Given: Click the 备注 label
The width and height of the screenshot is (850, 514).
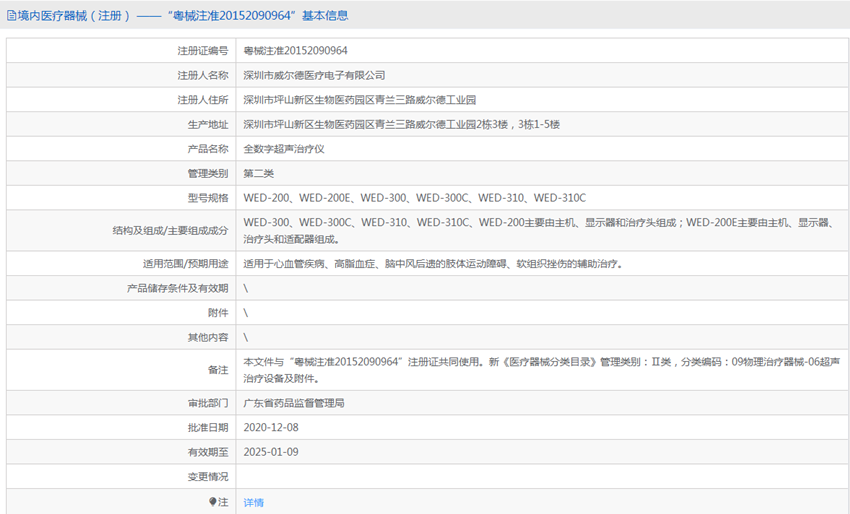Looking at the screenshot, I should 218,370.
